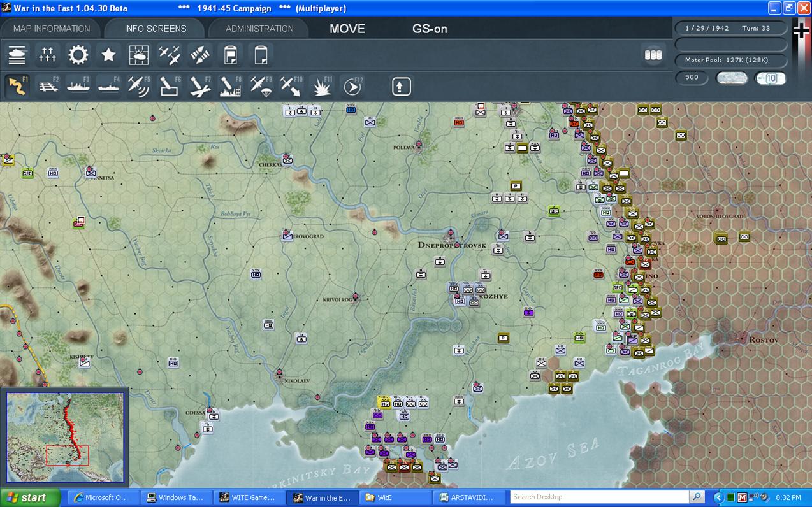812x507 pixels.
Task: Click the star victory screen icon
Action: [109, 55]
